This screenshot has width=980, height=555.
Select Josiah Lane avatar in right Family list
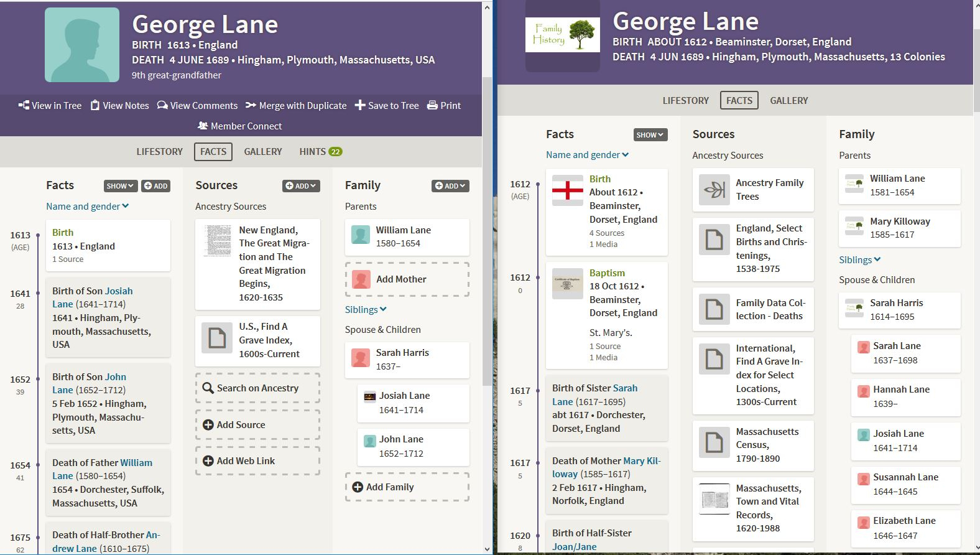point(863,435)
